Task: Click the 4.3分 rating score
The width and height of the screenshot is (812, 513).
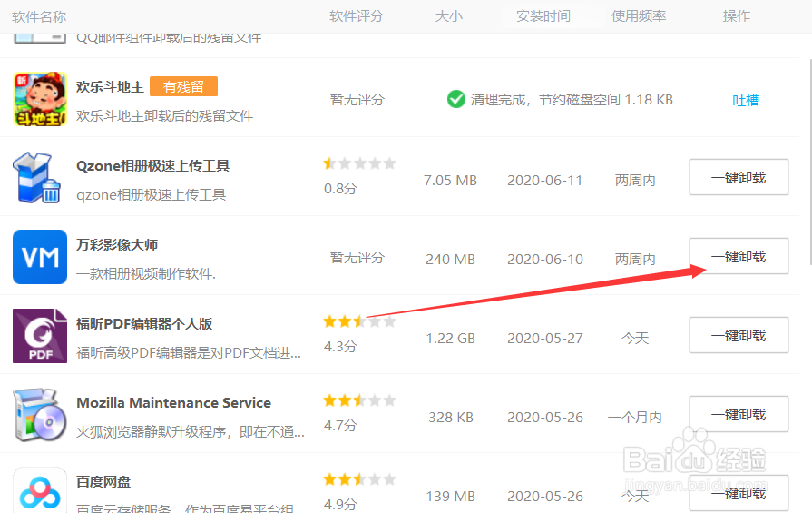Action: [x=341, y=347]
